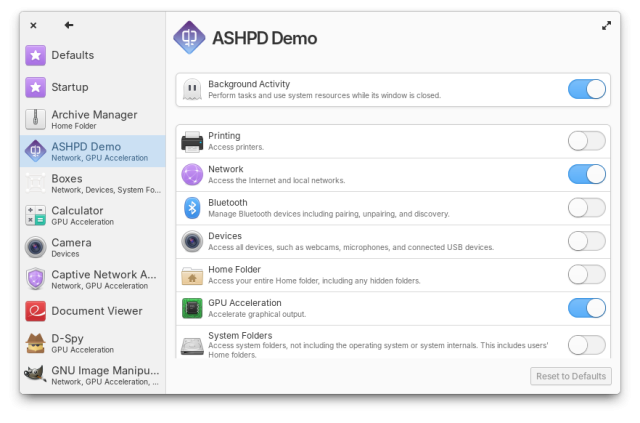Click the ASHPD Demo sidebar diamond icon
The height and width of the screenshot is (423, 640).
coord(36,151)
